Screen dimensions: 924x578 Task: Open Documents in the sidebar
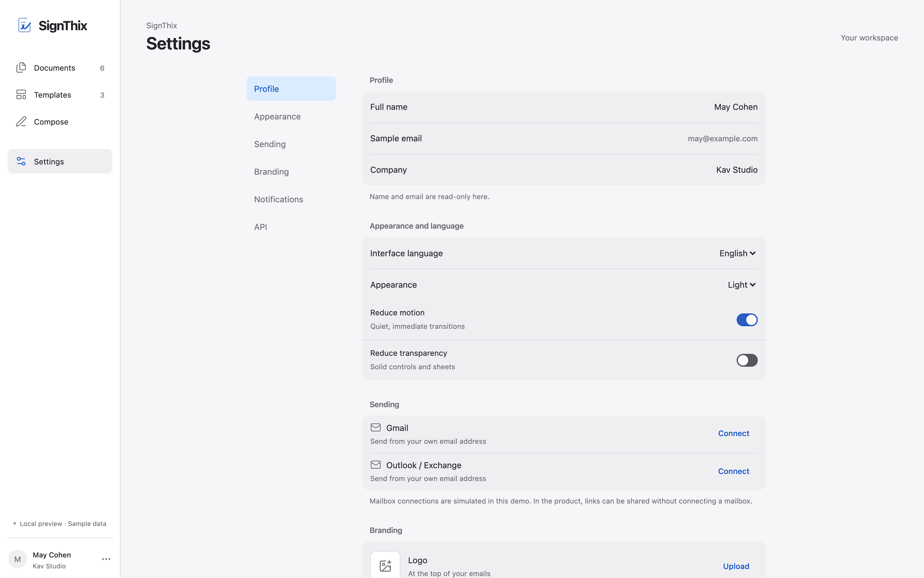60,68
